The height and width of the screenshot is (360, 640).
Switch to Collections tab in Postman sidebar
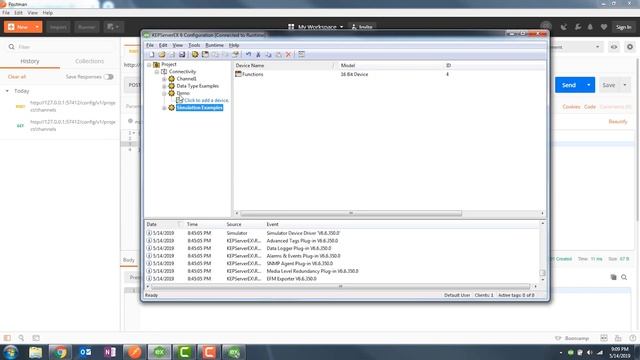point(89,61)
